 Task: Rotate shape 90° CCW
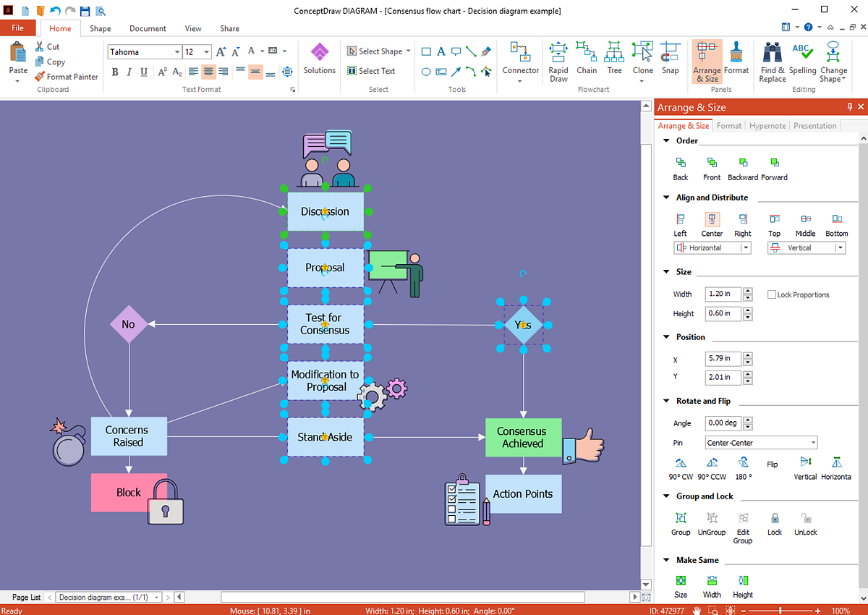pos(712,469)
